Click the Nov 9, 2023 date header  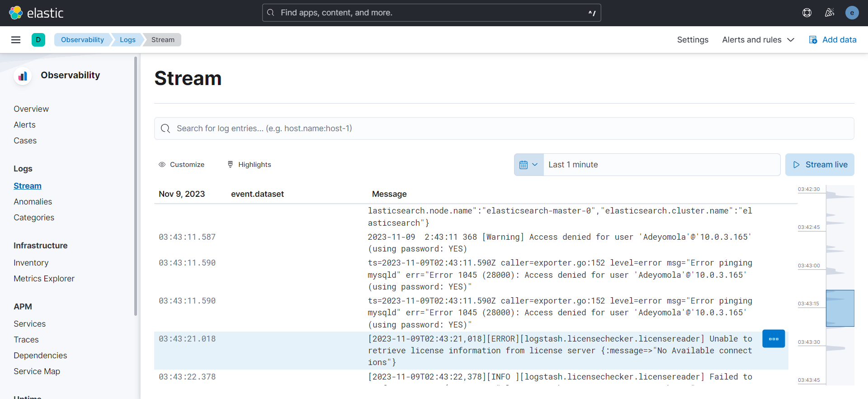[182, 194]
